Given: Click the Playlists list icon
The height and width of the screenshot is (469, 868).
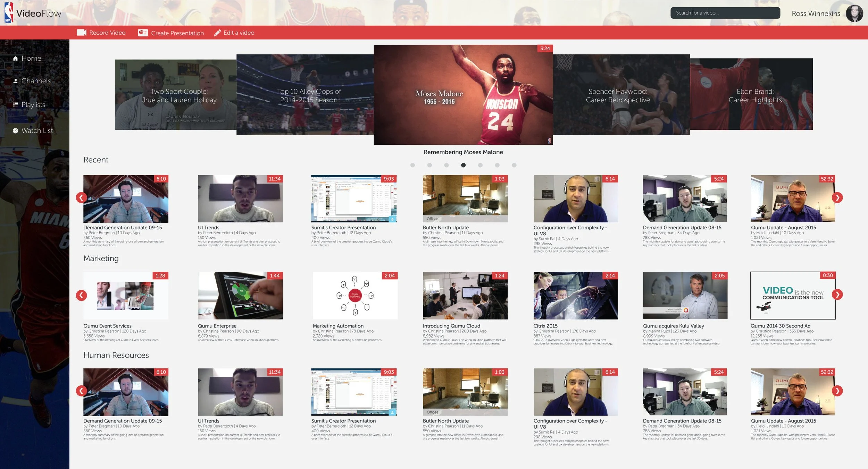Looking at the screenshot, I should 15,105.
